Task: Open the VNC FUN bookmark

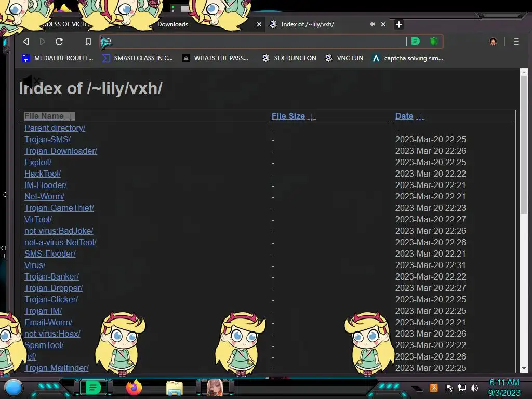Action: coord(344,58)
